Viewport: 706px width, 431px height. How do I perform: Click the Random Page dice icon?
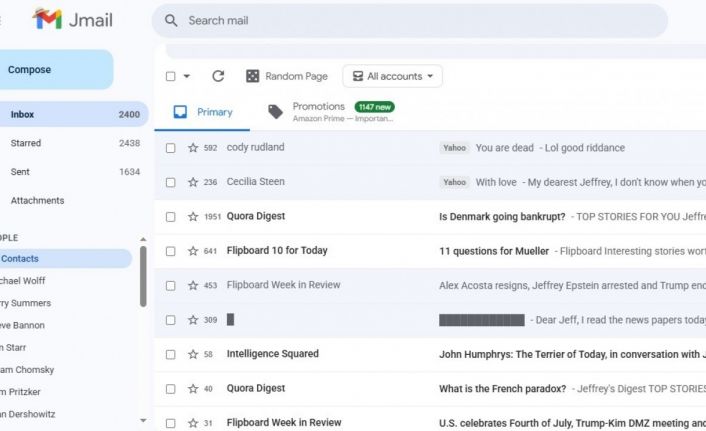pyautogui.click(x=253, y=76)
